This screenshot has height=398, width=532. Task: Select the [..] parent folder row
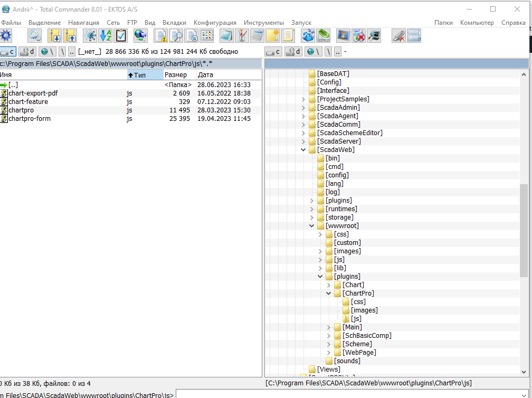click(x=131, y=85)
